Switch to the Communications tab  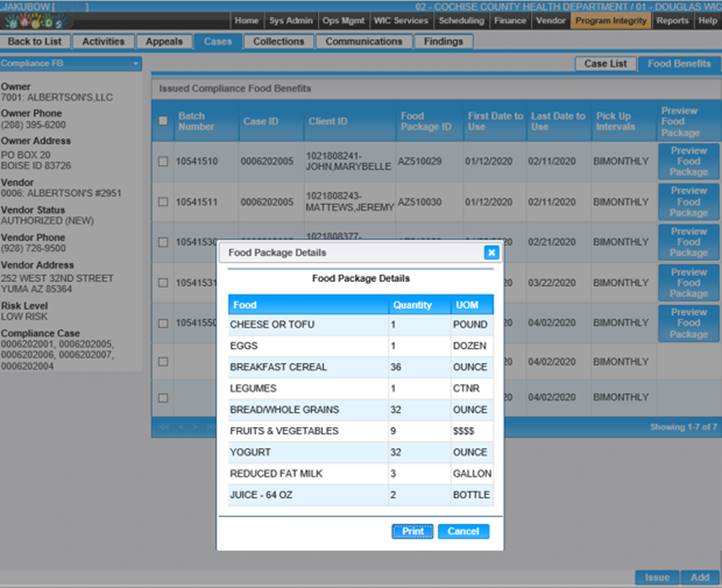(363, 41)
